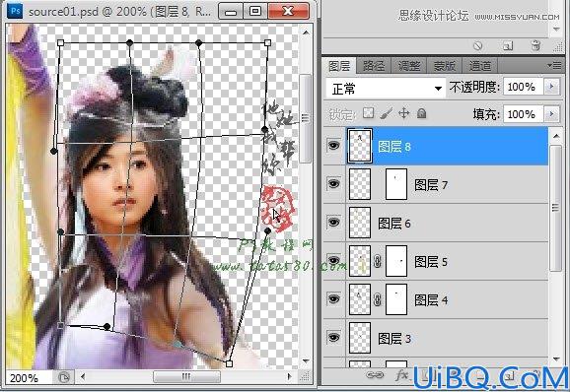Hide 图层 4 with its eye icon
Viewport: 570px width, 392px height.
coord(333,299)
